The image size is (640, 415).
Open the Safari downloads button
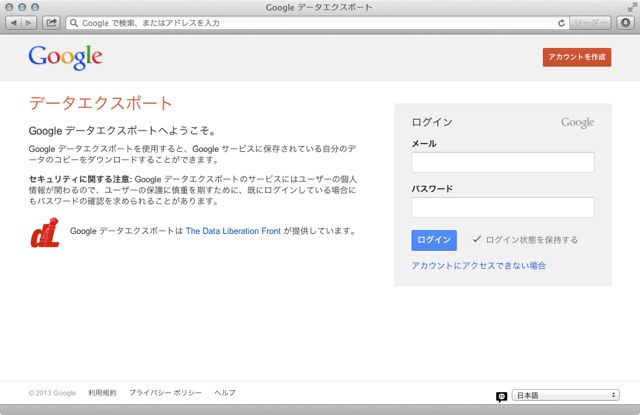[x=625, y=23]
